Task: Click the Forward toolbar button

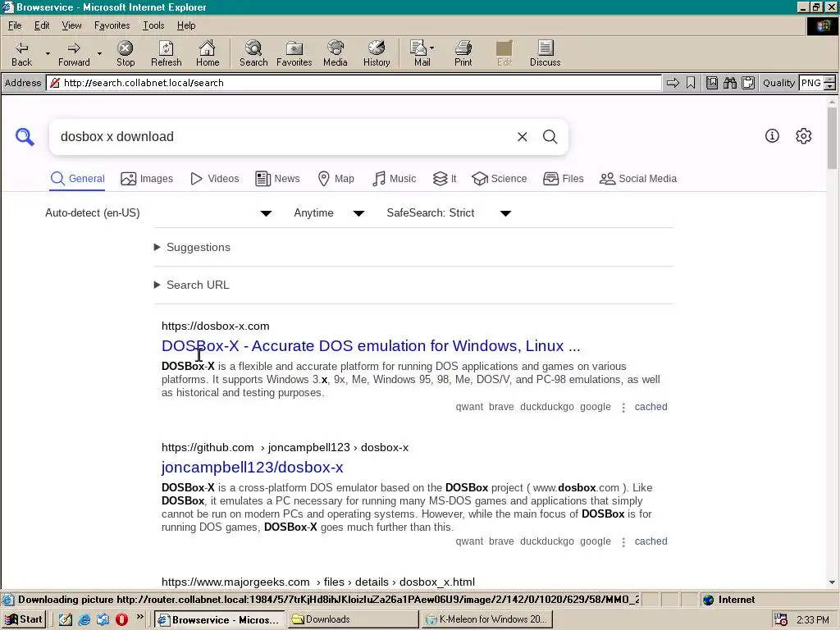Action: coord(74,53)
